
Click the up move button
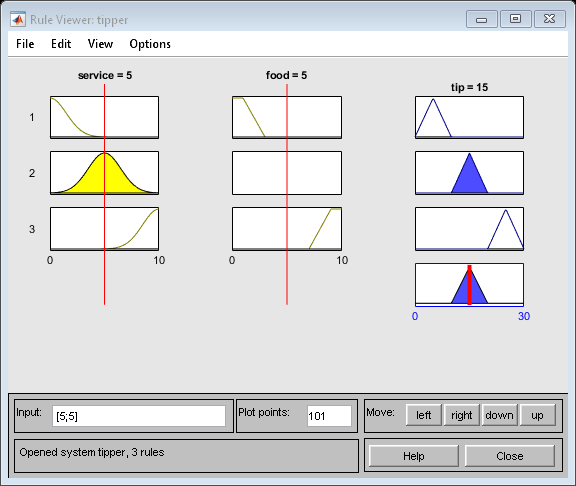537,415
